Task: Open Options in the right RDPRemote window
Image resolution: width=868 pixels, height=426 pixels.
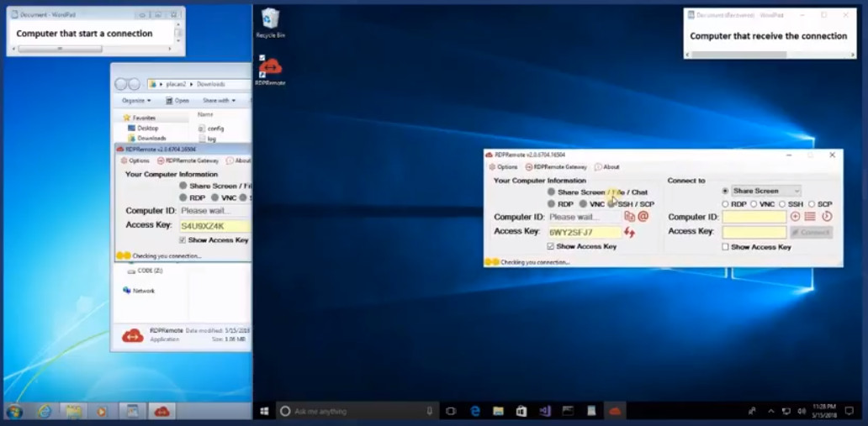Action: tap(503, 167)
